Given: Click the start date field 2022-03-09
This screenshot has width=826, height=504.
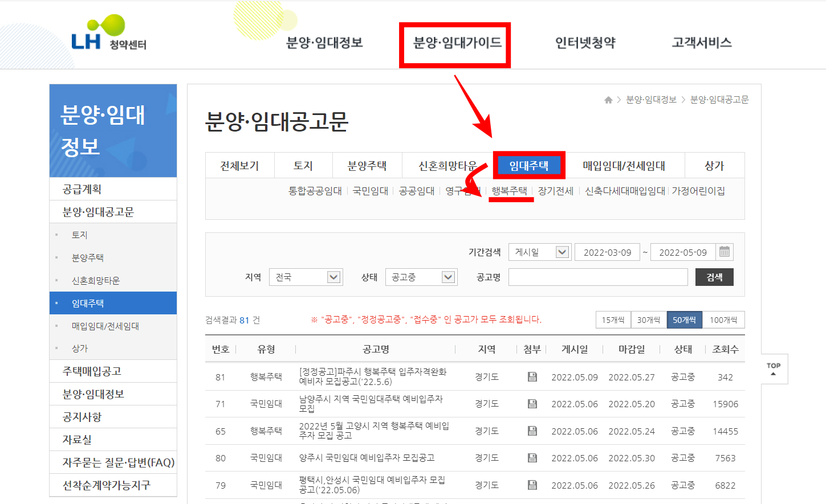Looking at the screenshot, I should (607, 252).
